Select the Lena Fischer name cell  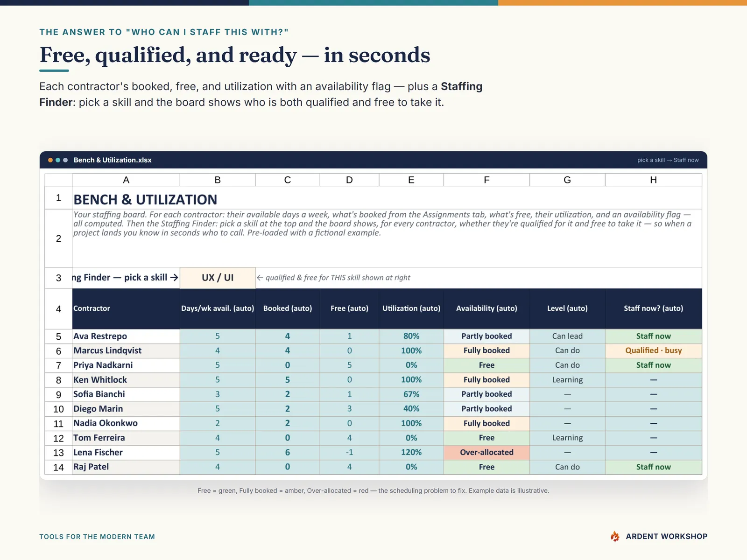pos(126,453)
